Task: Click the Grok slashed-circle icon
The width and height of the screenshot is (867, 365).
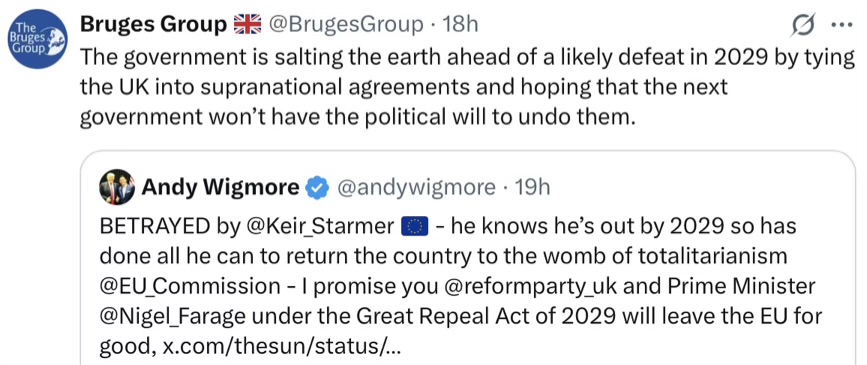Action: click(803, 25)
